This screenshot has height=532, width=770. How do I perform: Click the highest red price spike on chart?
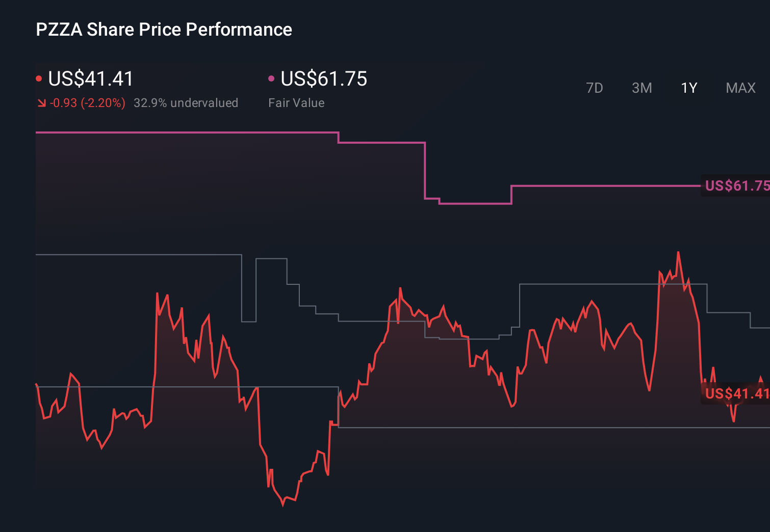tap(678, 251)
